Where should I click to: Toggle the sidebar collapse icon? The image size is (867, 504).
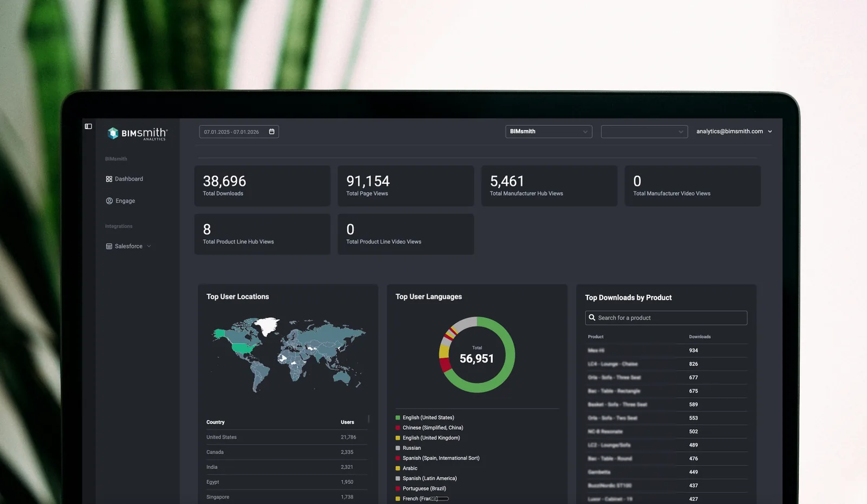coord(88,126)
